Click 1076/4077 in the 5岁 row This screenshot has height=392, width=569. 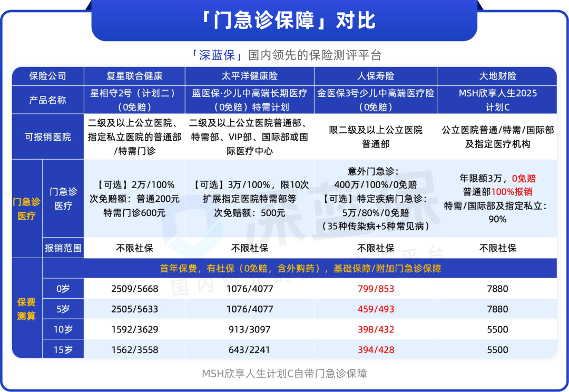[x=249, y=309]
